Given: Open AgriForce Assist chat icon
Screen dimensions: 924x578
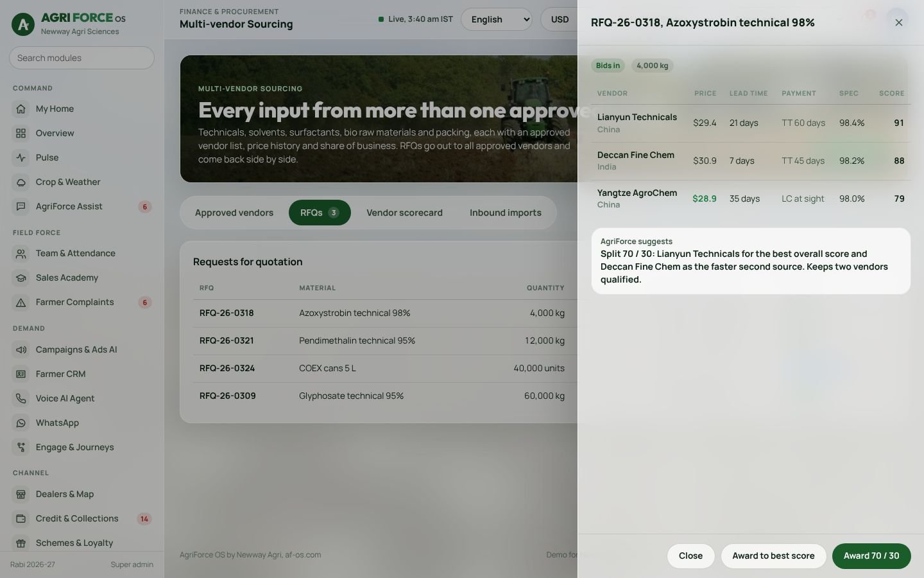Looking at the screenshot, I should (x=21, y=207).
